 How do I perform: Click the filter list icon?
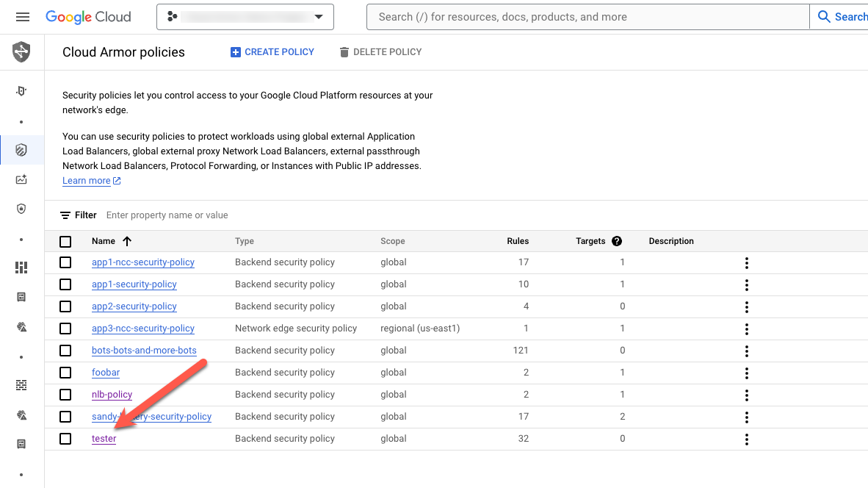coord(65,215)
